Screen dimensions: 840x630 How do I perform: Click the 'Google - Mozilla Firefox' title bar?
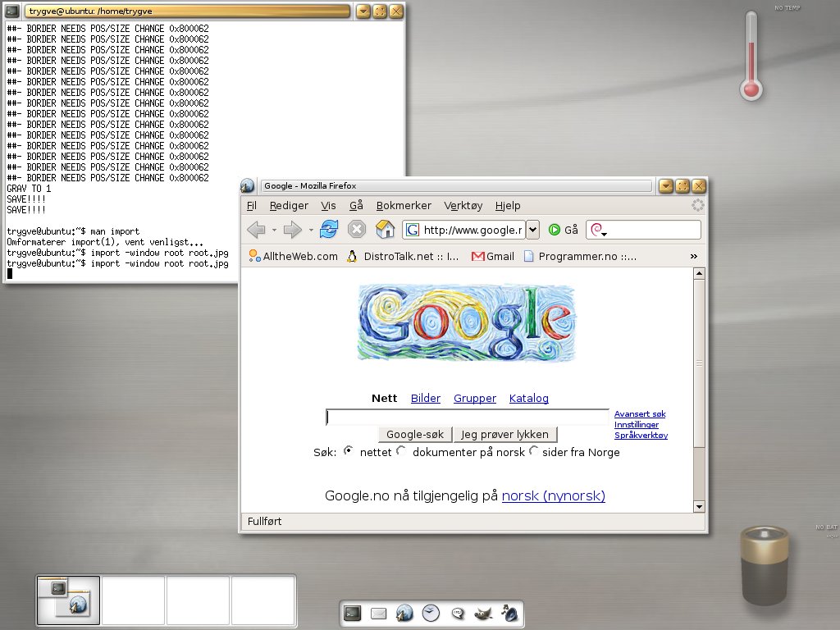click(x=456, y=186)
